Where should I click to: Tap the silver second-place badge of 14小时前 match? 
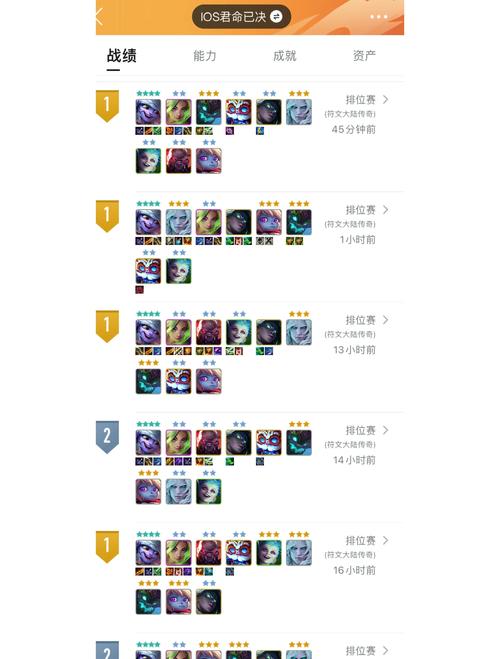[107, 437]
